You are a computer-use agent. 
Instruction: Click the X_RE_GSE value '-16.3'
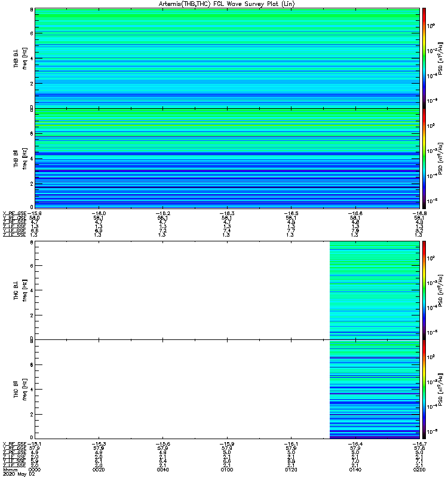tap(227, 213)
